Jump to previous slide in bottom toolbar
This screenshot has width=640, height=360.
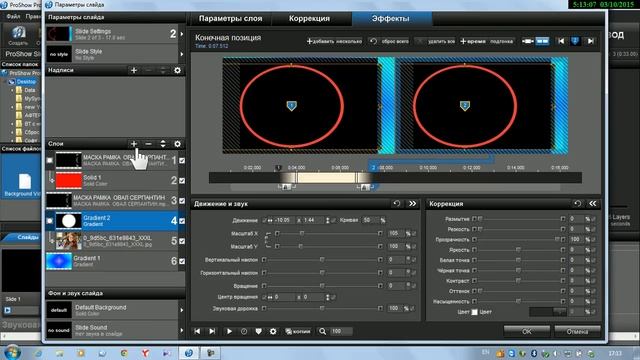[x=197, y=331]
